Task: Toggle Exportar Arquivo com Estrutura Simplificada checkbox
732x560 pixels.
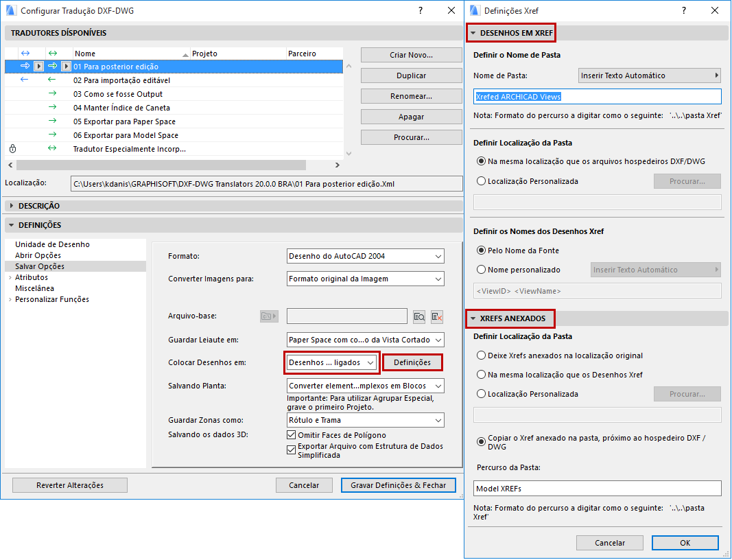Action: (x=292, y=450)
